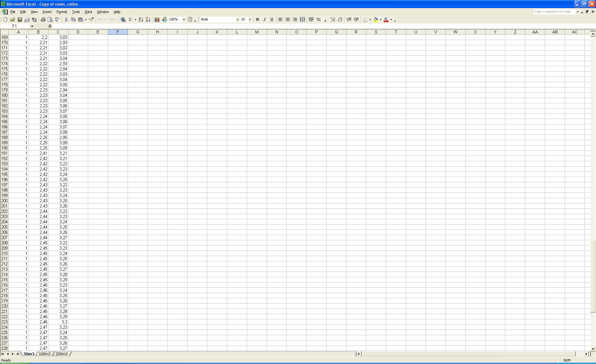Select column D header
This screenshot has width=596, height=364.
click(78, 32)
